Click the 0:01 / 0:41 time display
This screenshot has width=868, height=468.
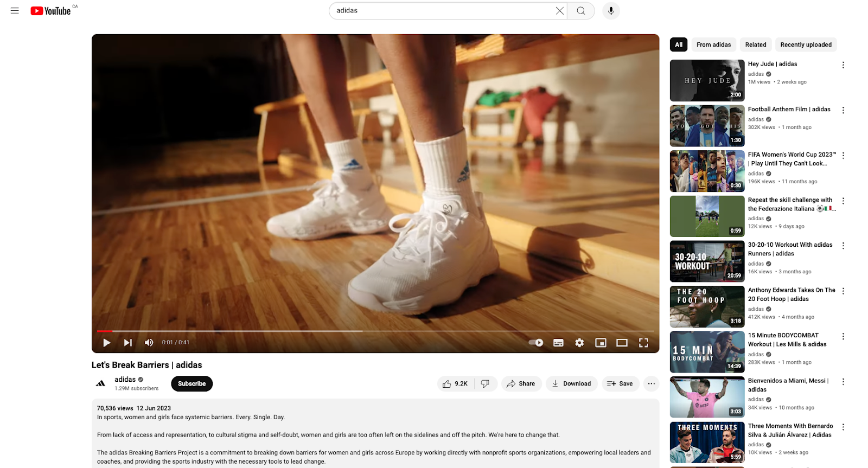[175, 343]
